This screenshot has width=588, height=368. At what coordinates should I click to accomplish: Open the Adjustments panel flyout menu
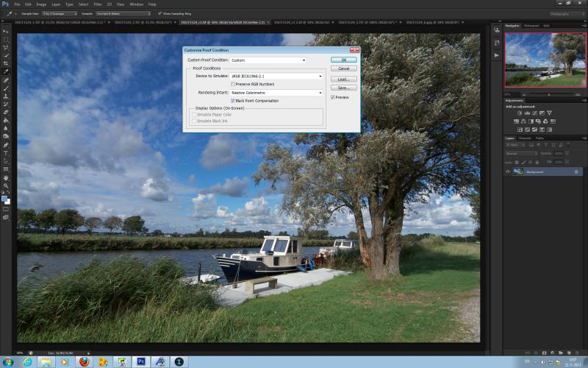tap(584, 100)
